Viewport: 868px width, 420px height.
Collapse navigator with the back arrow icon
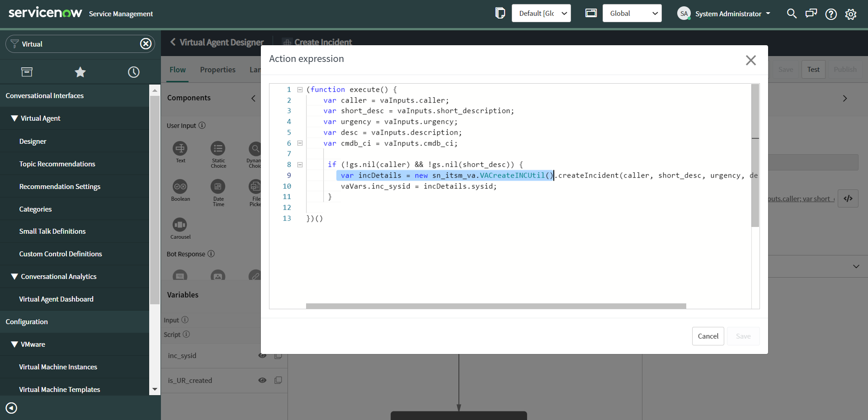click(x=11, y=408)
